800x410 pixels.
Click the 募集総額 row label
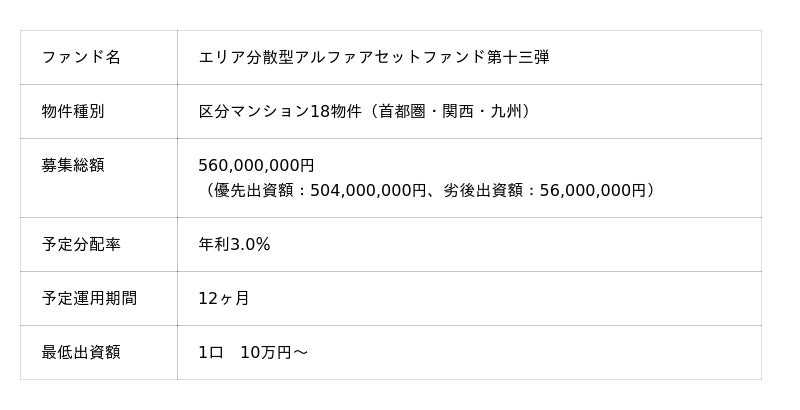[73, 165]
